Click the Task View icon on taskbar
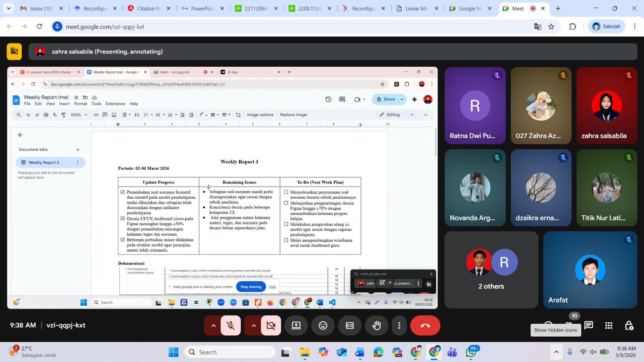Screen dimensions: 644x362 286,352
